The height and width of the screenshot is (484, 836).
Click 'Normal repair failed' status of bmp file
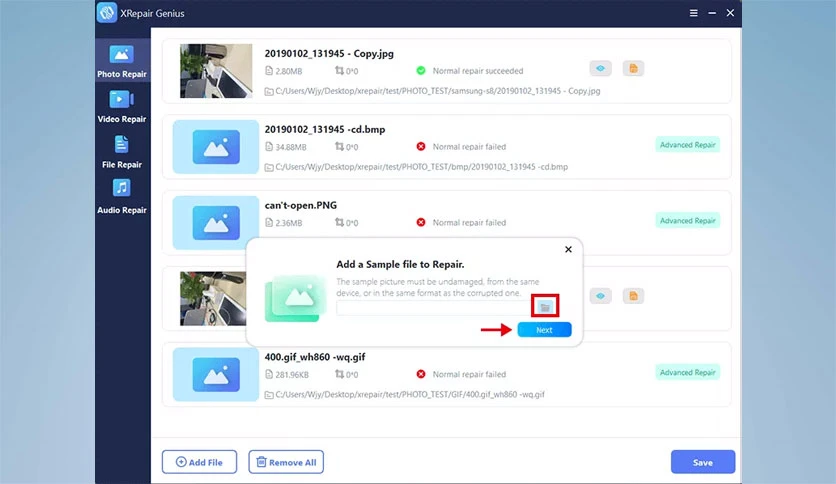(469, 147)
